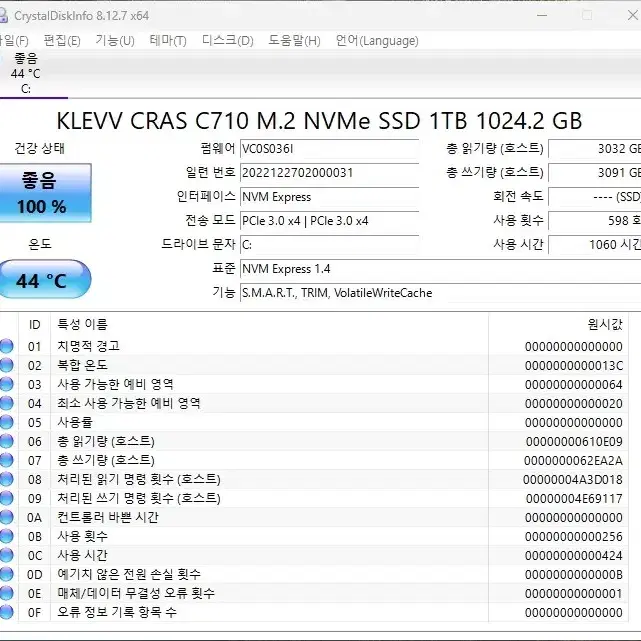Open the 도움말(H) menu

point(294,40)
